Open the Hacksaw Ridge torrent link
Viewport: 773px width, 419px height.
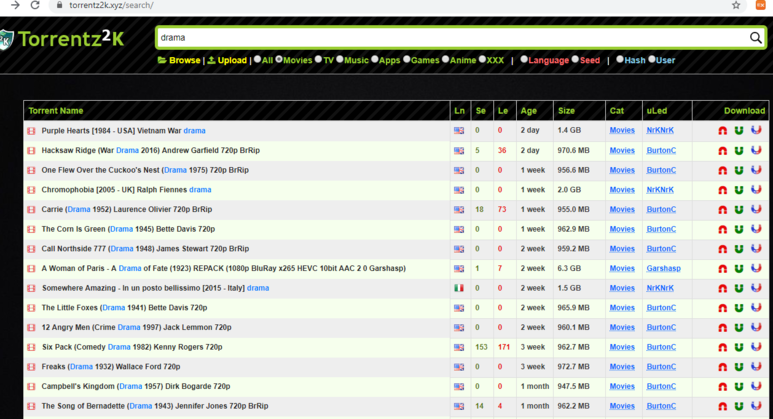(x=150, y=150)
